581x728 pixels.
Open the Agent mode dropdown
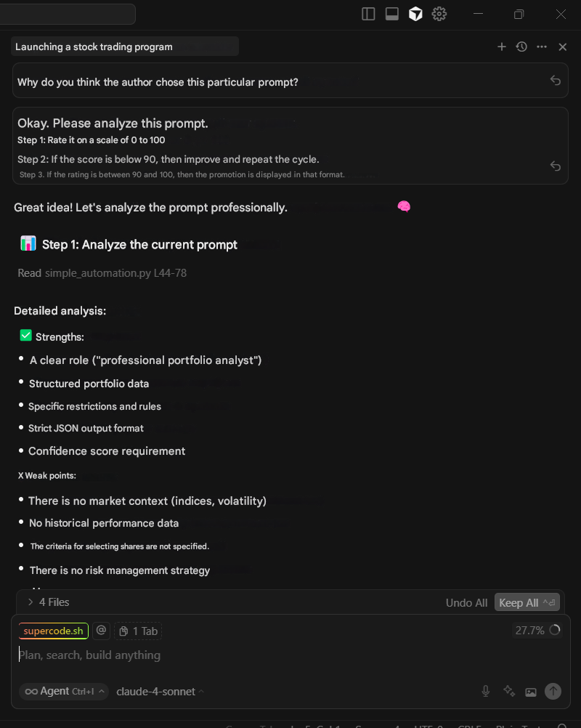pyautogui.click(x=64, y=692)
